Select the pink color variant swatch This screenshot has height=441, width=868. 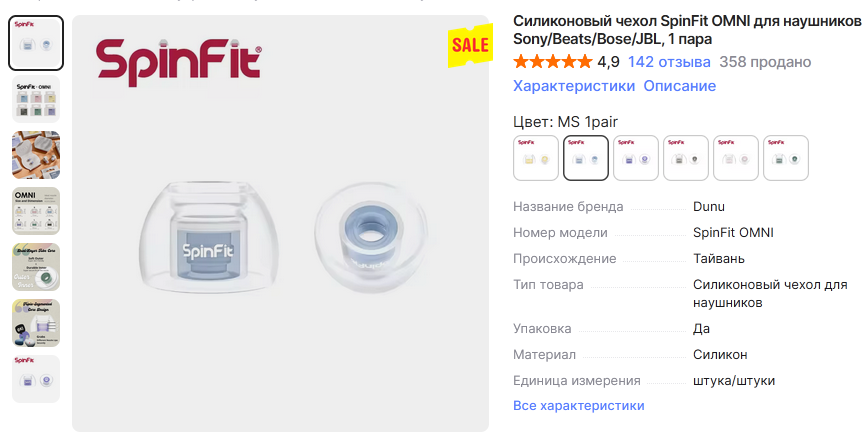(x=736, y=158)
